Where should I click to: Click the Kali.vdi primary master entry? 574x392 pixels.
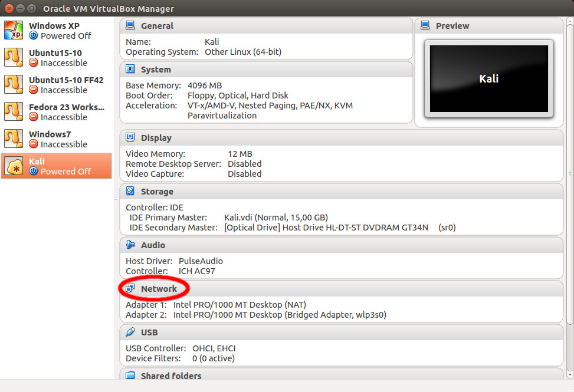(x=276, y=218)
